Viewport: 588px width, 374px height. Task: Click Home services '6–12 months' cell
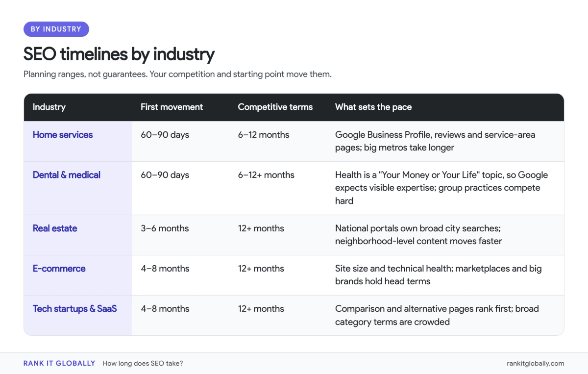[x=264, y=135]
